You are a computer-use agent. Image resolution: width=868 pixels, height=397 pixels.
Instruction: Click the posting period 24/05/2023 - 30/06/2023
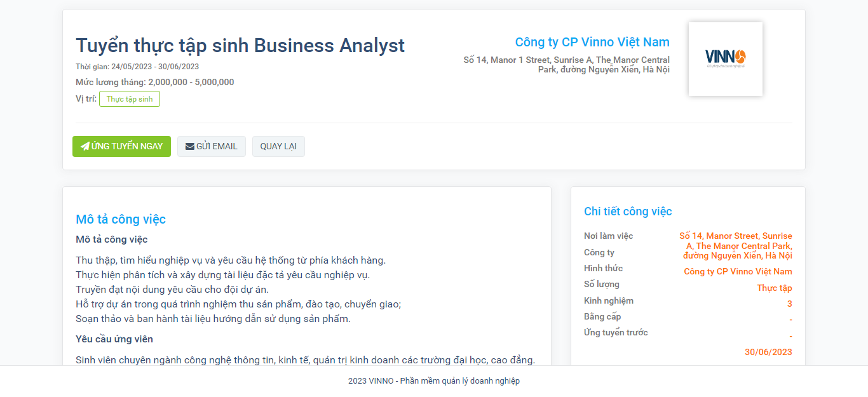(155, 67)
